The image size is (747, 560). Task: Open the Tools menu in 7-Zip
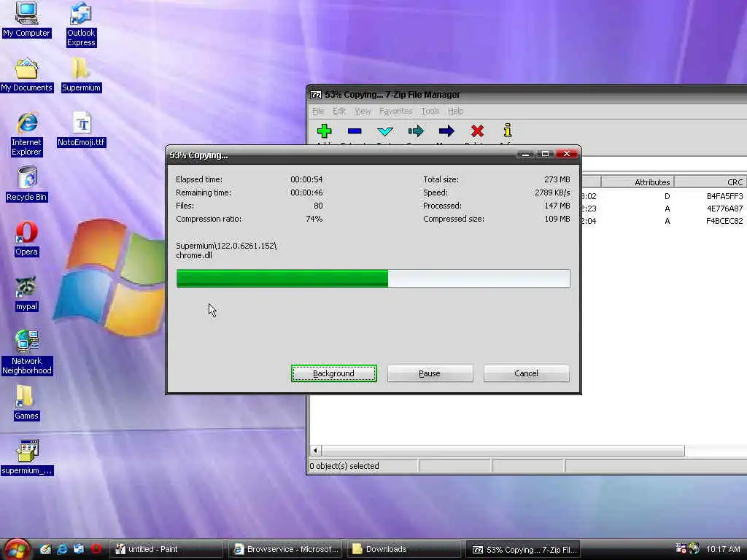click(430, 111)
